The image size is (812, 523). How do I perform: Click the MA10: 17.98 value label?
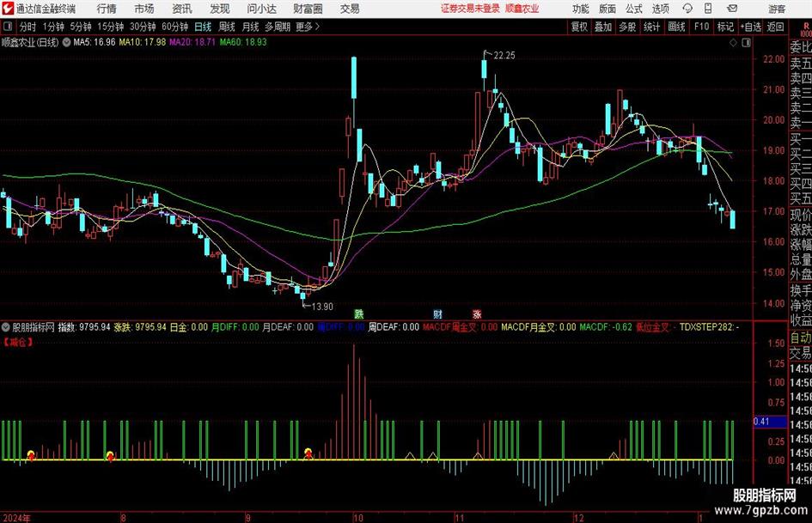pyautogui.click(x=143, y=42)
